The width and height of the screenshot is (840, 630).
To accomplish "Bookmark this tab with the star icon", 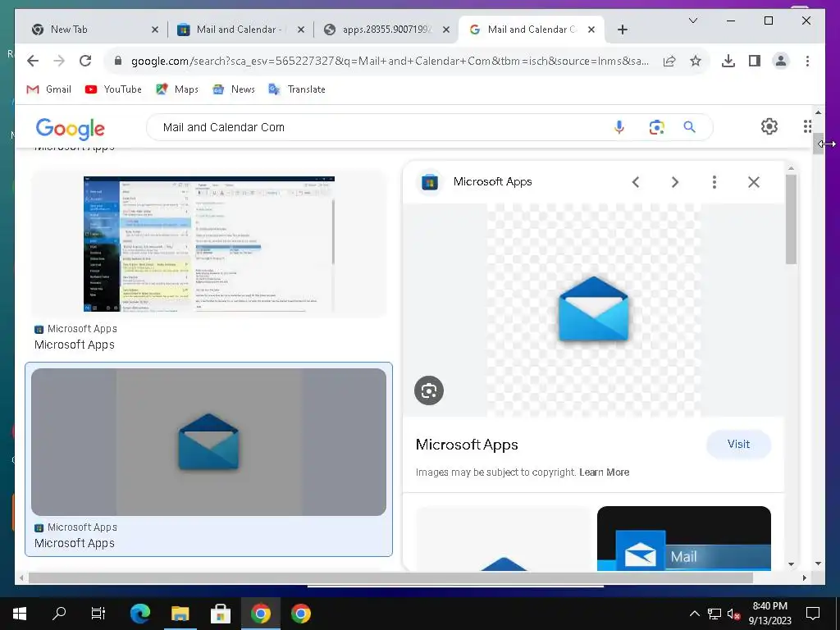I will pos(696,61).
